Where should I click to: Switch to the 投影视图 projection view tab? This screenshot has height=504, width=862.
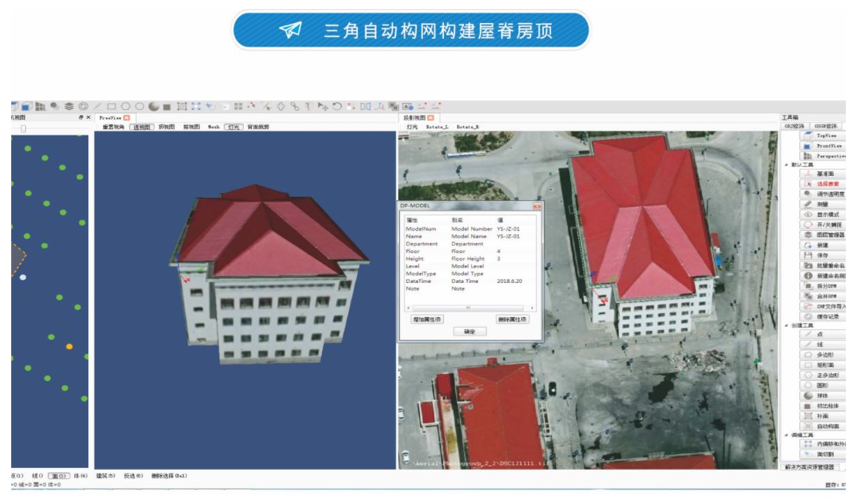pos(419,118)
